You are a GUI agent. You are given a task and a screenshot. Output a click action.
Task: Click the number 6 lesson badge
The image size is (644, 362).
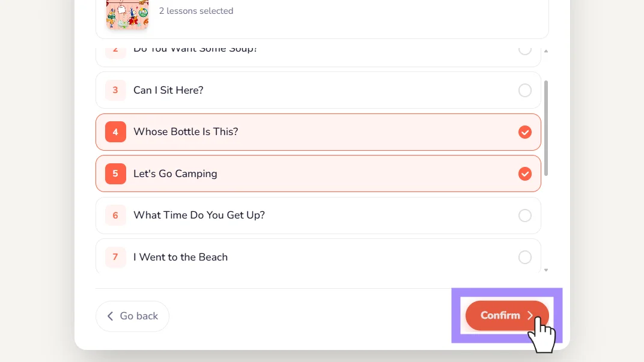(x=115, y=216)
